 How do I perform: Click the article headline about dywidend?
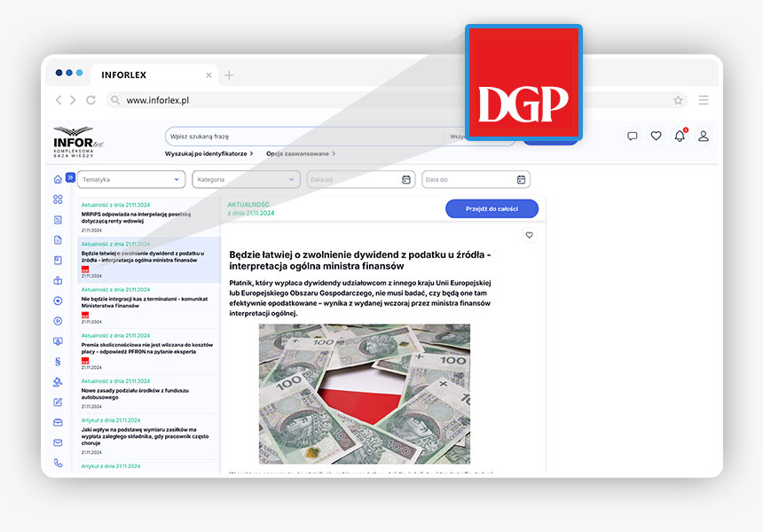pos(360,260)
